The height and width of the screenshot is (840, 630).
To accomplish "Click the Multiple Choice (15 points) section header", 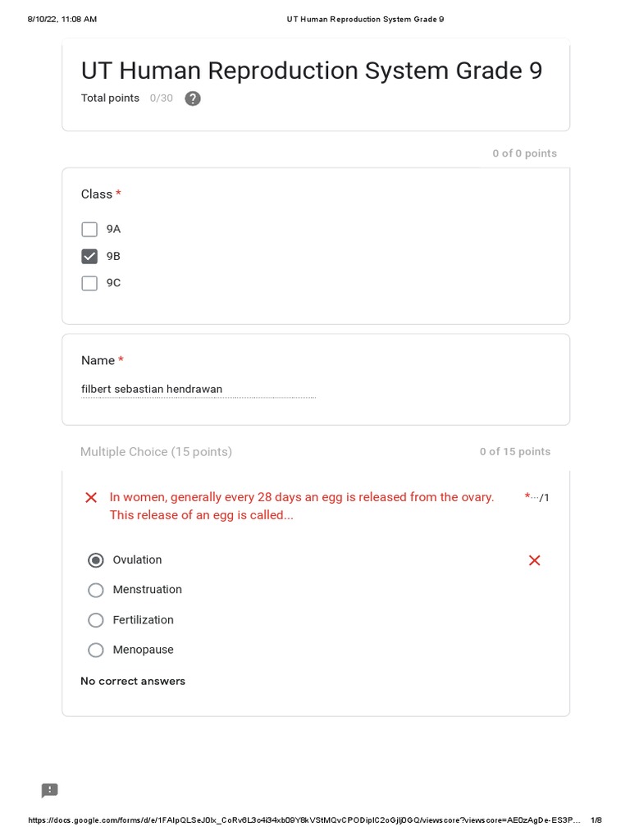I will coord(156,452).
